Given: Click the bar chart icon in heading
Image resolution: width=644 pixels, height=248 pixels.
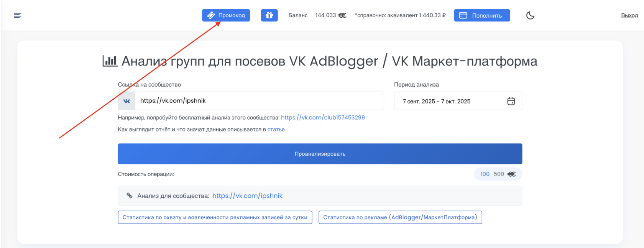Looking at the screenshot, I should [x=110, y=61].
